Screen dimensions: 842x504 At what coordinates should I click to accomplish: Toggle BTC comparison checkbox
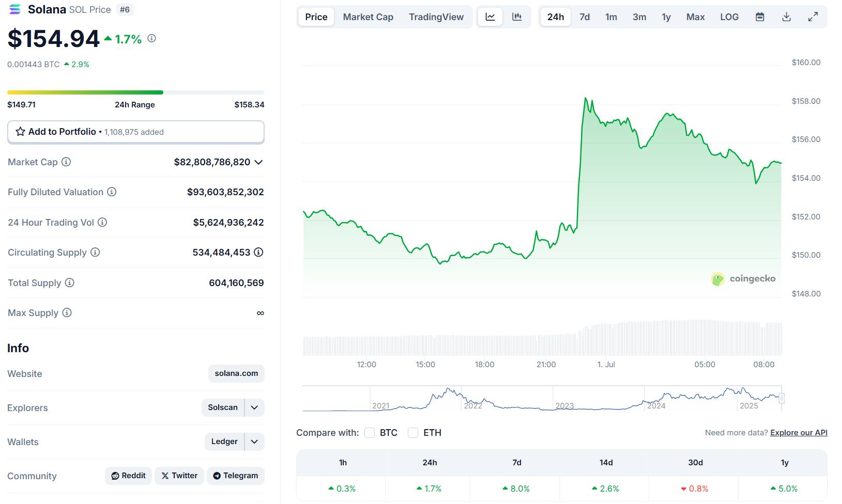point(370,433)
